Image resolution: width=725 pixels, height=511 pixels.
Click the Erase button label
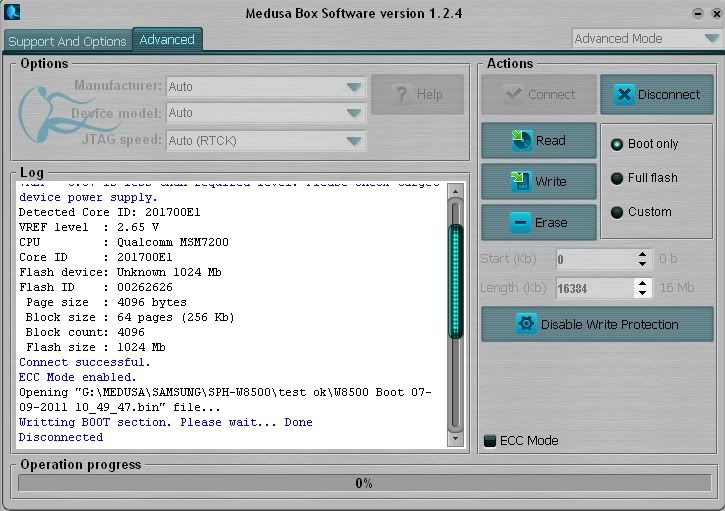[x=551, y=222]
